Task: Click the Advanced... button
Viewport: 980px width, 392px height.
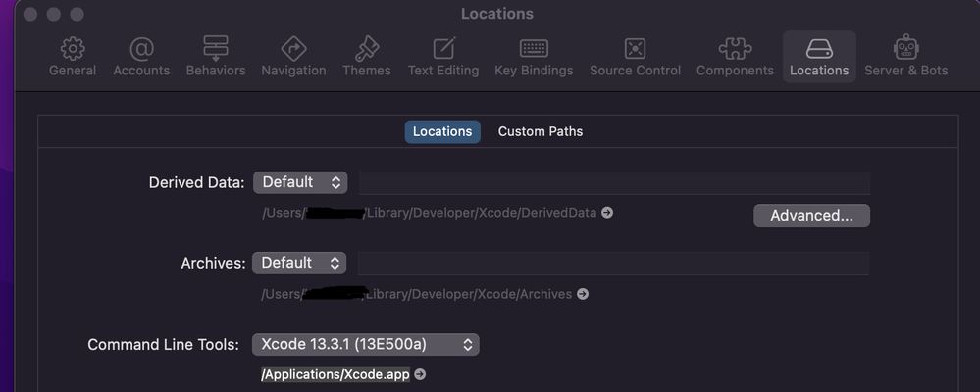Action: pyautogui.click(x=811, y=216)
